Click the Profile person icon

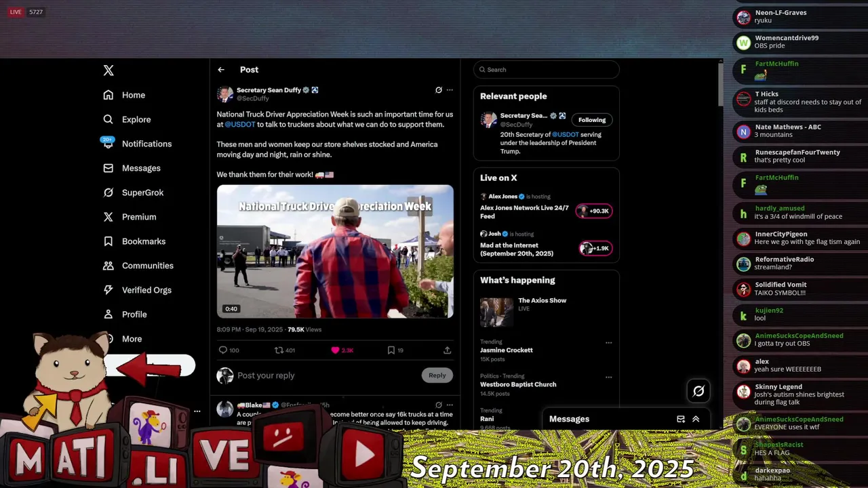tap(108, 314)
